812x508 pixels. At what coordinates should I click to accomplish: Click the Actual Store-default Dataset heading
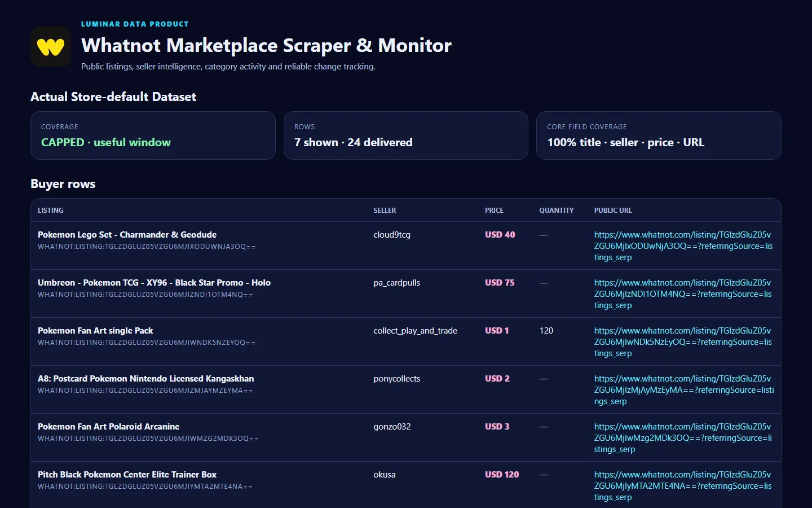pos(113,97)
